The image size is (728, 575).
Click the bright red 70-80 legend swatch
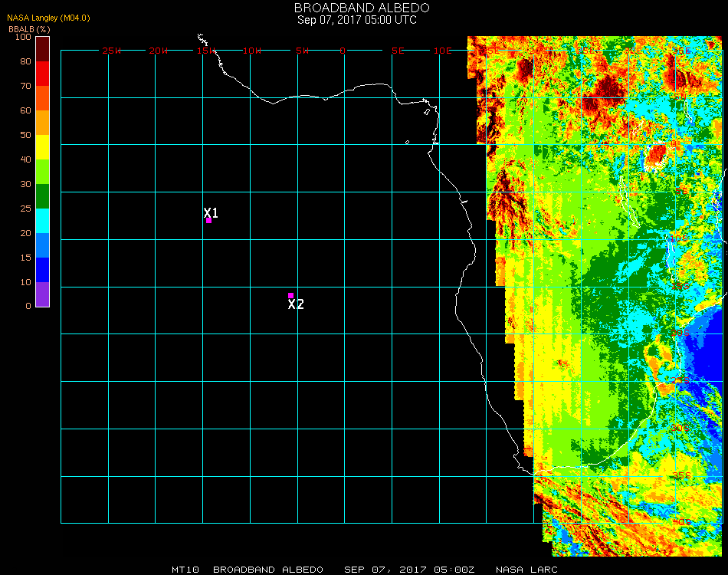click(x=43, y=73)
